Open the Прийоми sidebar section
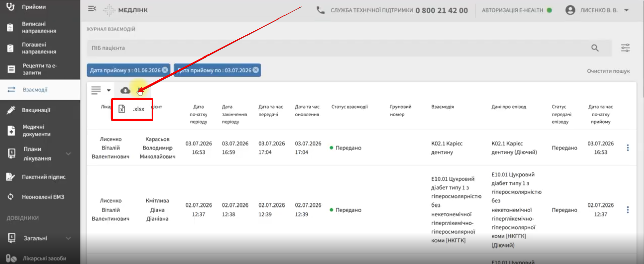The image size is (644, 264). click(x=34, y=7)
